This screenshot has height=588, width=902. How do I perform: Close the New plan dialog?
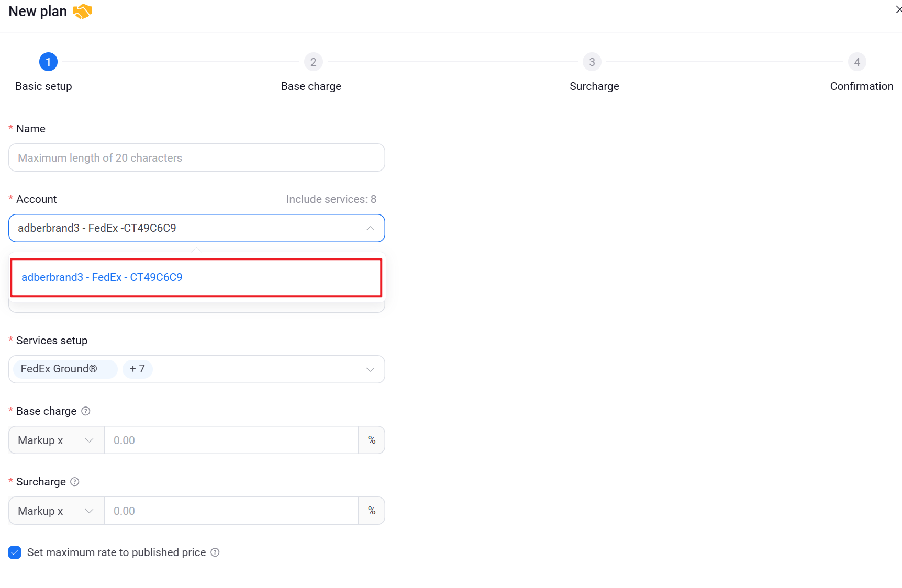[898, 9]
